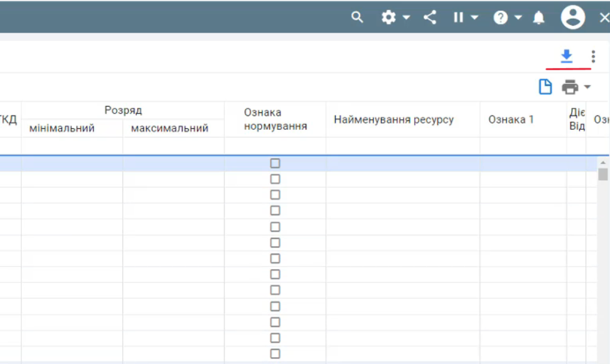610x364 pixels.
Task: Open the three-dot more options menu
Action: 593,56
